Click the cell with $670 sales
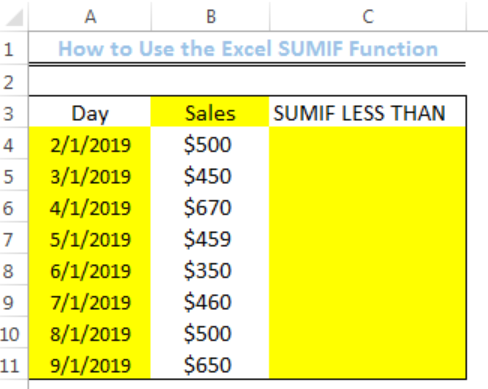 (210, 207)
